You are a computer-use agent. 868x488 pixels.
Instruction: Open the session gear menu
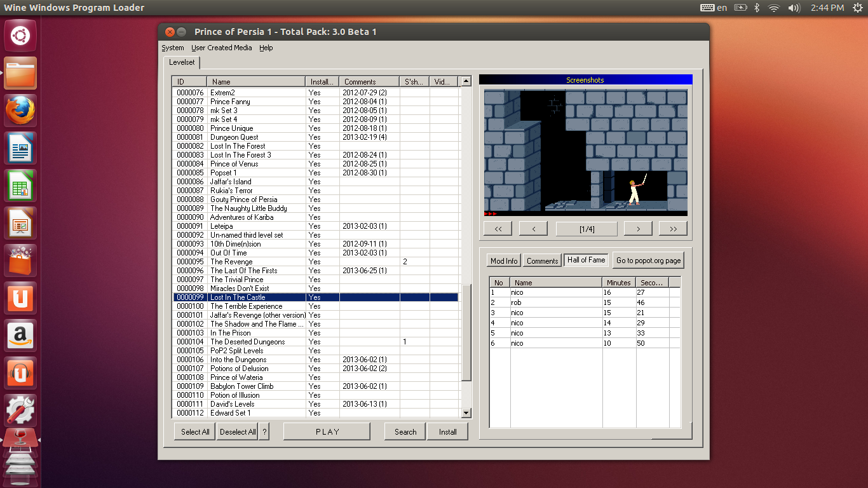(x=857, y=8)
